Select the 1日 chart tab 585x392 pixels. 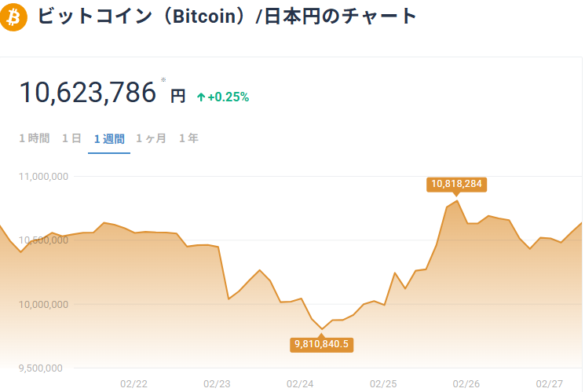[x=71, y=139]
